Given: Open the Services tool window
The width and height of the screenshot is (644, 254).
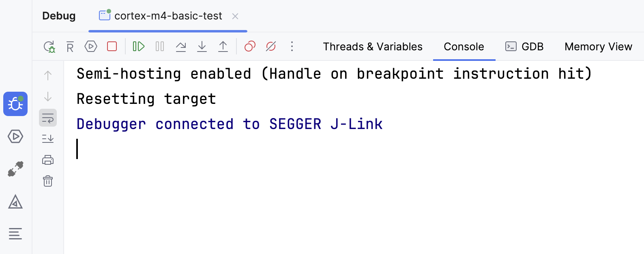Looking at the screenshot, I should 15,137.
